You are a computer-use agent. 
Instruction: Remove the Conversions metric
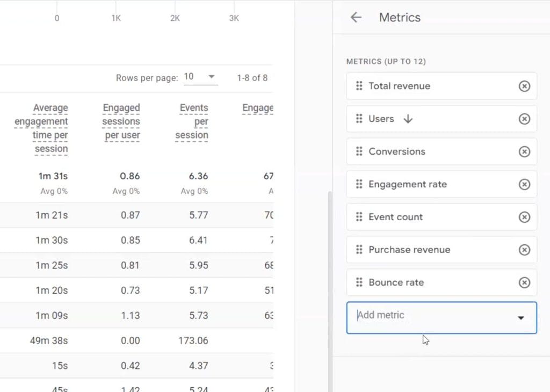524,151
